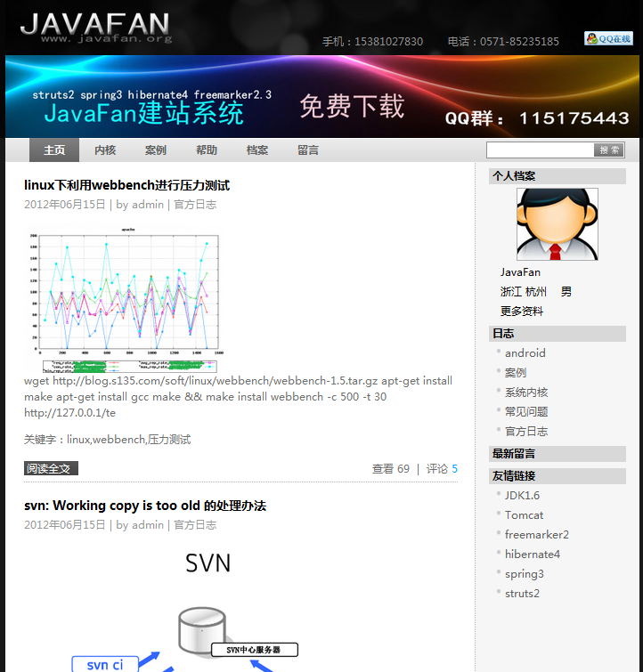Click the admin author of webbench post
The image size is (643, 672).
(147, 205)
